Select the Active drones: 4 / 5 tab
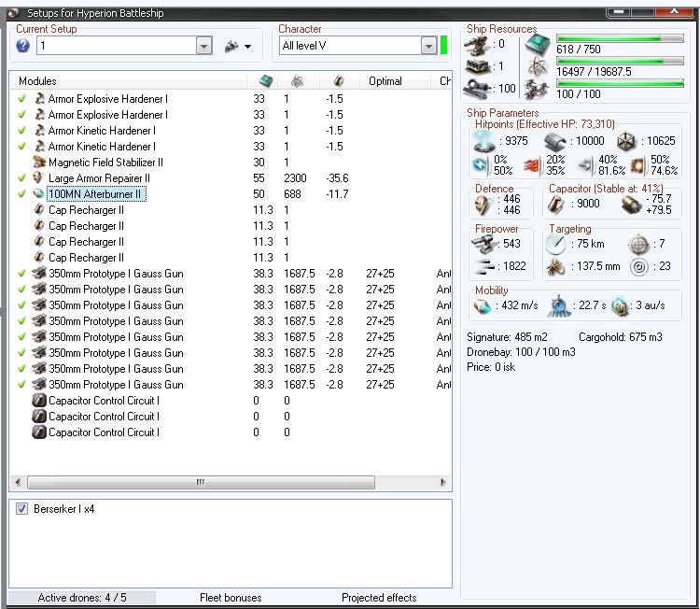The height and width of the screenshot is (609, 700). point(82,598)
